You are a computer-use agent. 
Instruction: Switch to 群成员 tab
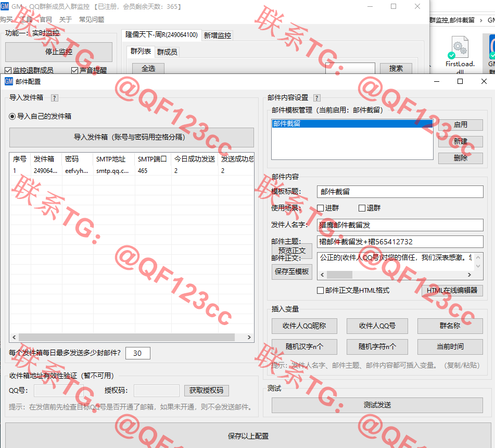[167, 52]
